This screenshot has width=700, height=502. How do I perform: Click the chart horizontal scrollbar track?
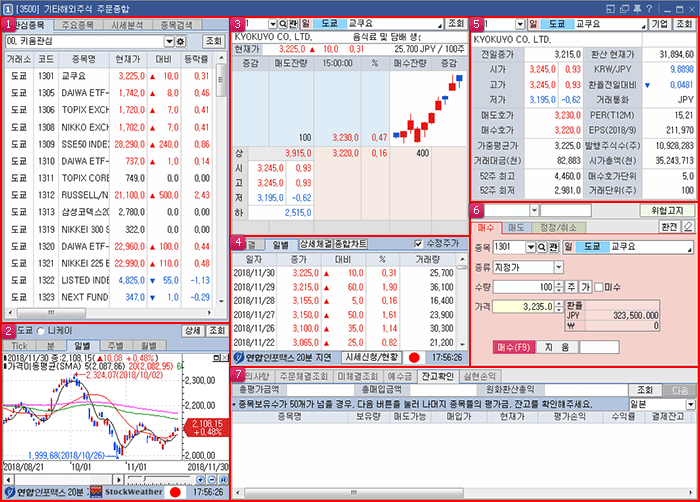point(64,480)
